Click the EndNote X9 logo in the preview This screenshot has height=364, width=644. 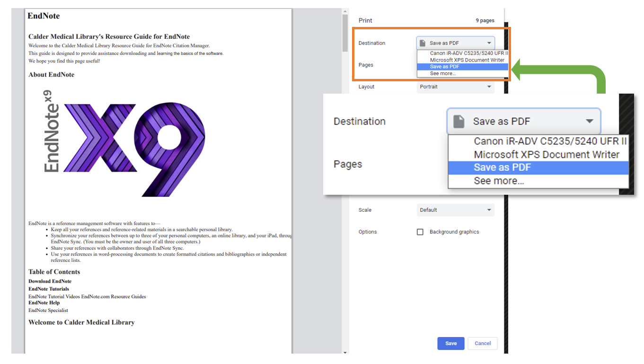tap(125, 143)
